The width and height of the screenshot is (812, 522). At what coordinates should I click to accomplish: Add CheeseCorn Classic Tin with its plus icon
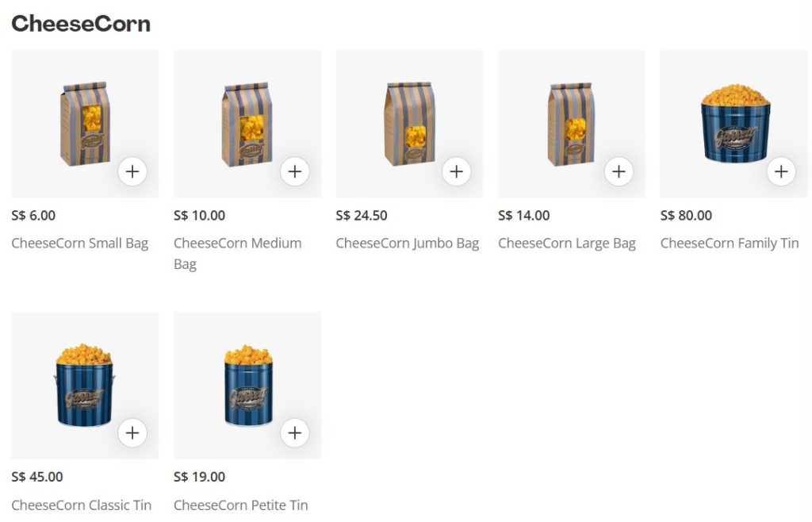(x=132, y=433)
